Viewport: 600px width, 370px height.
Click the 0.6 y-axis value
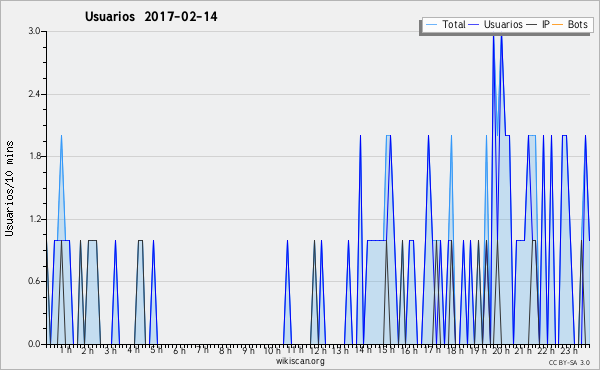35,281
